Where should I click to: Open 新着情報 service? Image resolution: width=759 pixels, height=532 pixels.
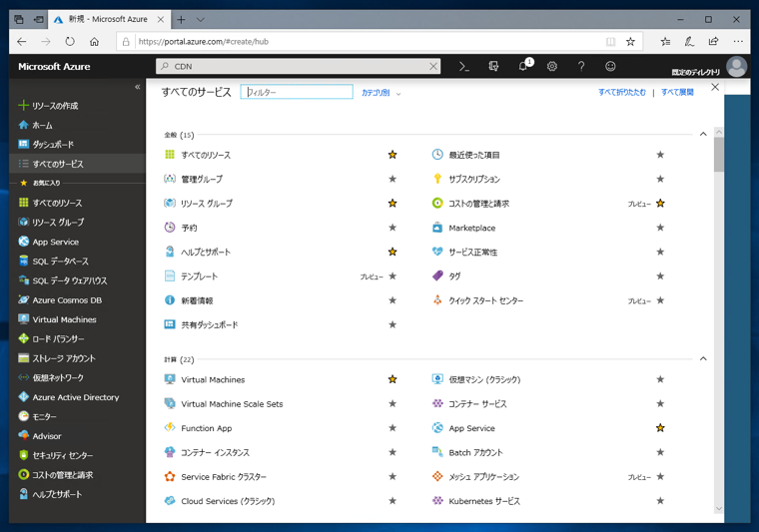(x=197, y=300)
